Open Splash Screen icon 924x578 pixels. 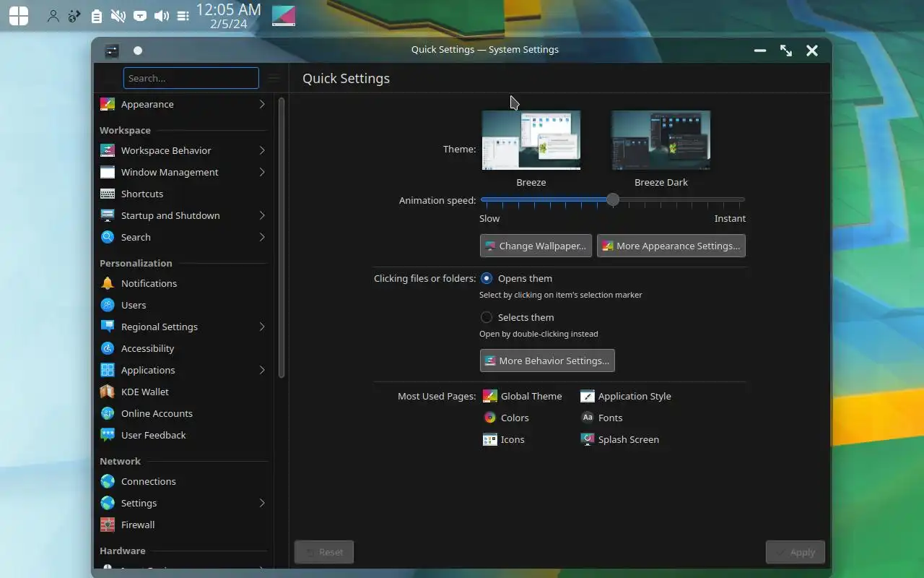point(588,439)
